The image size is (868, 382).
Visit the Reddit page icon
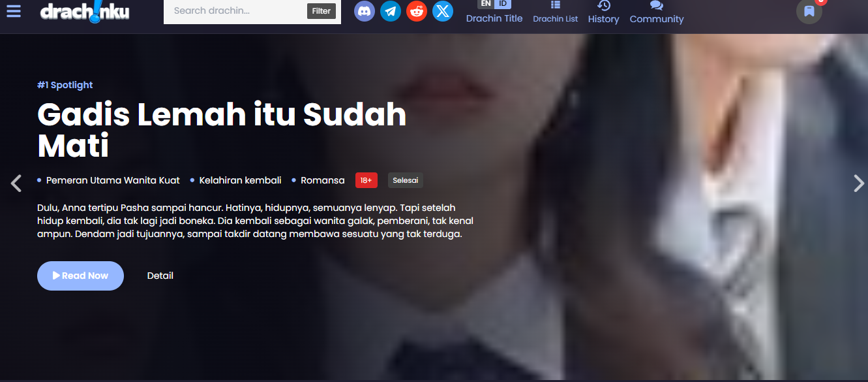417,11
